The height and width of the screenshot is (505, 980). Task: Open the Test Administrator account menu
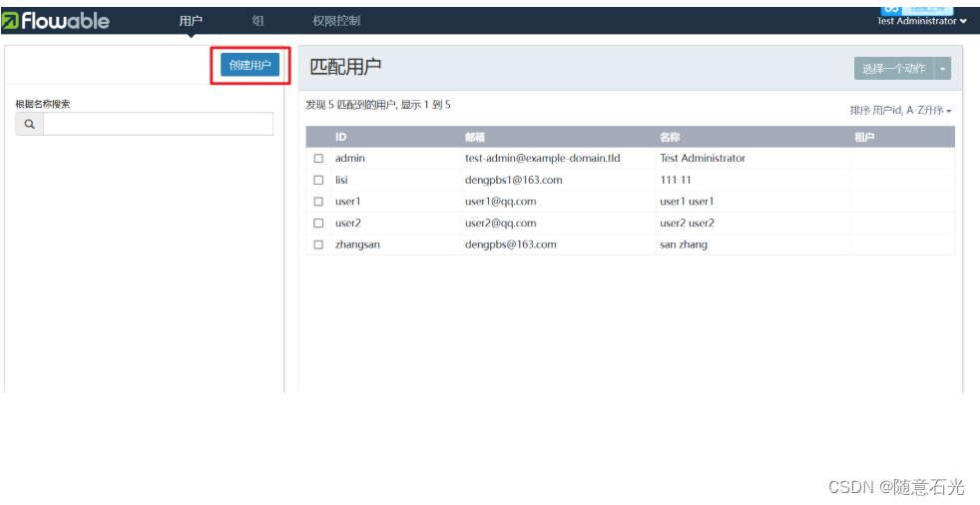click(x=921, y=21)
